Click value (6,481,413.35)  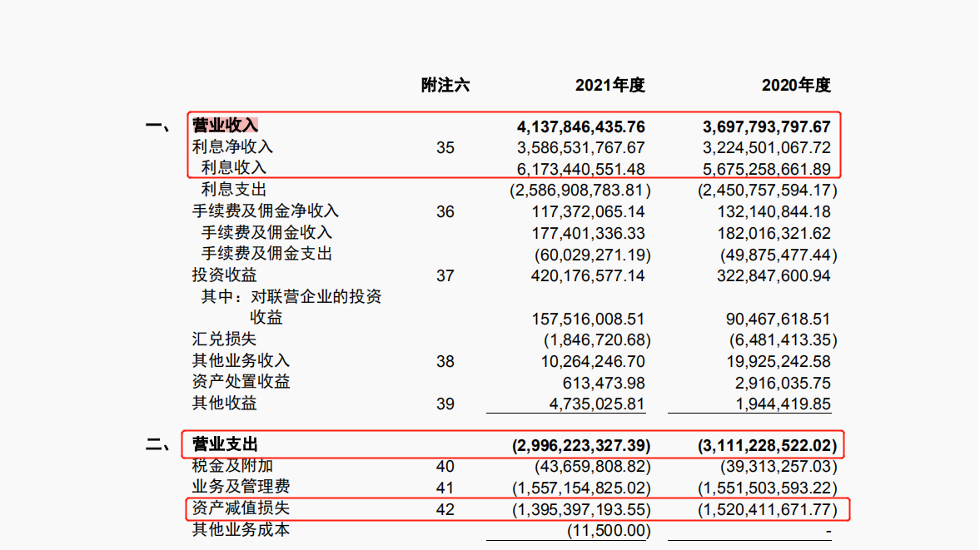point(784,340)
